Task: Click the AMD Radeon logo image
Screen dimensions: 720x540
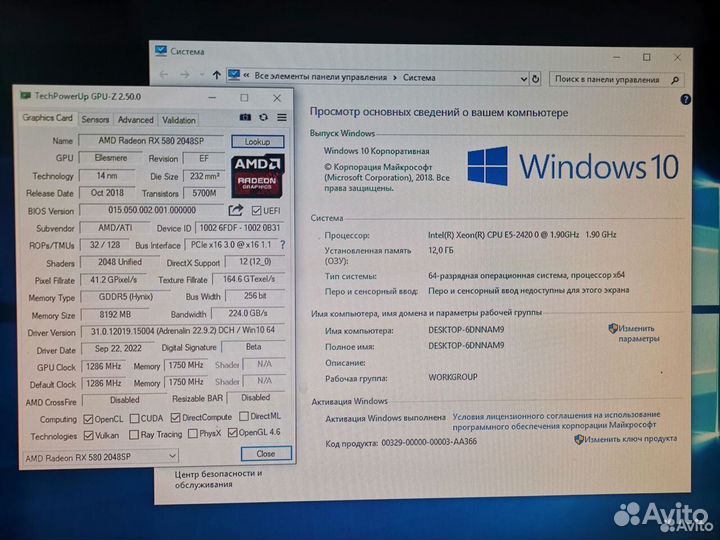Action: tap(257, 176)
